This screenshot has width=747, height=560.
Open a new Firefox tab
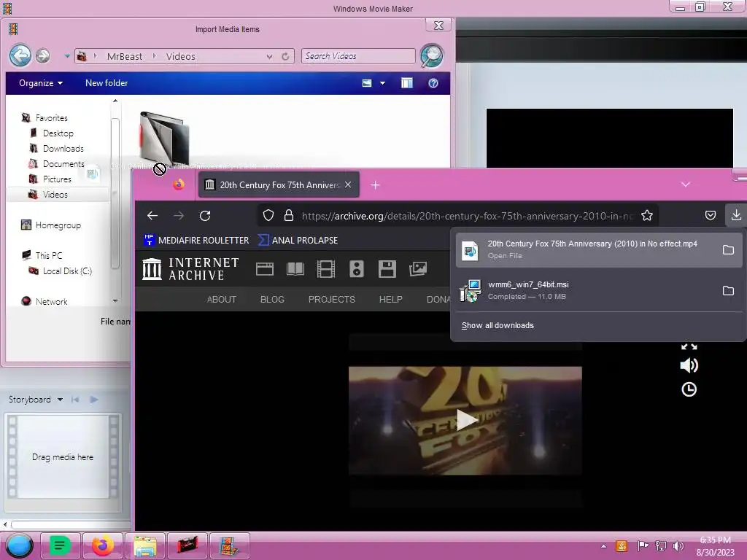click(x=375, y=184)
